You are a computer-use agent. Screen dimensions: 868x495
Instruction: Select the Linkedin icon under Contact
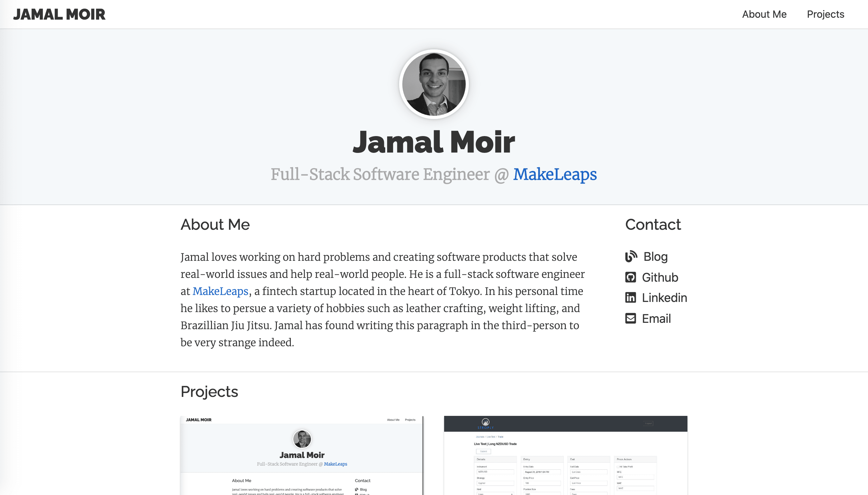point(630,298)
